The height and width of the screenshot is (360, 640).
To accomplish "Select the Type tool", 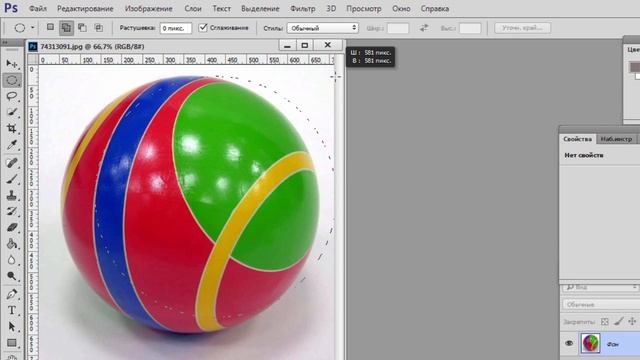I will point(12,310).
